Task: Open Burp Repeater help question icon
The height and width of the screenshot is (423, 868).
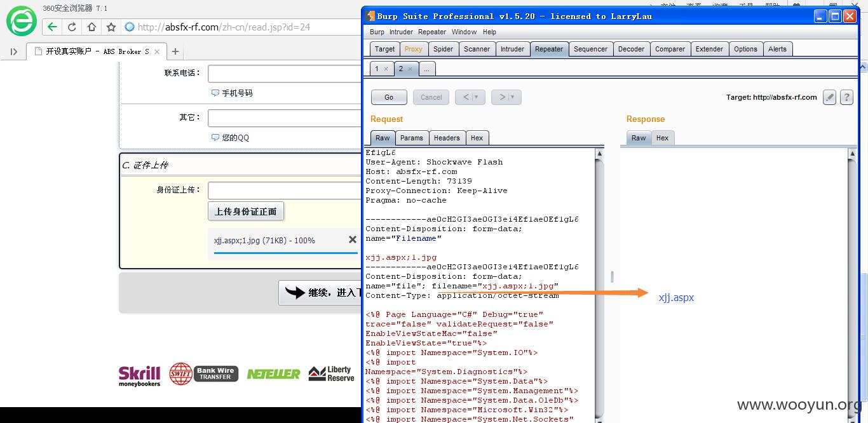Action: 846,97
